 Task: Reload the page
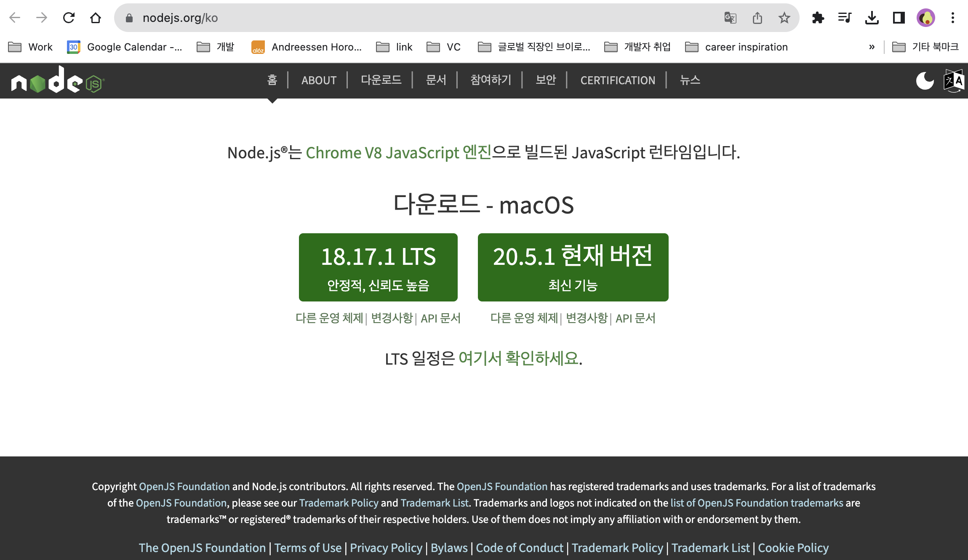[x=69, y=18]
